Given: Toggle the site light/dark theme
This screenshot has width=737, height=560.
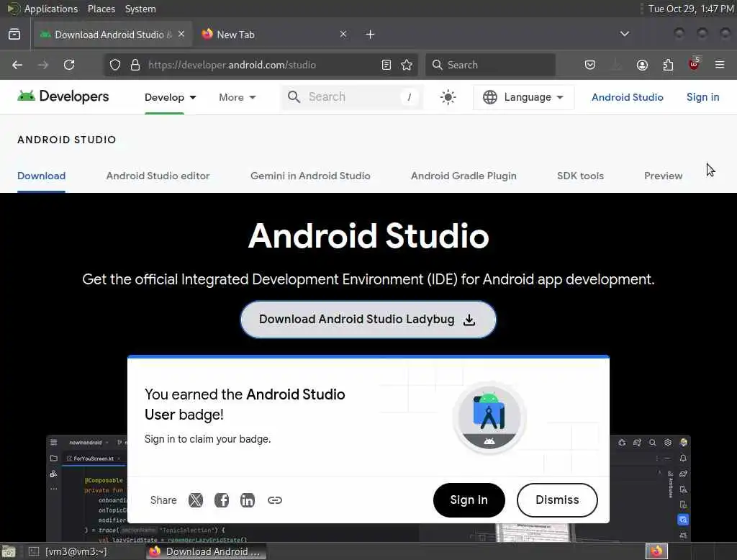Looking at the screenshot, I should pyautogui.click(x=448, y=97).
